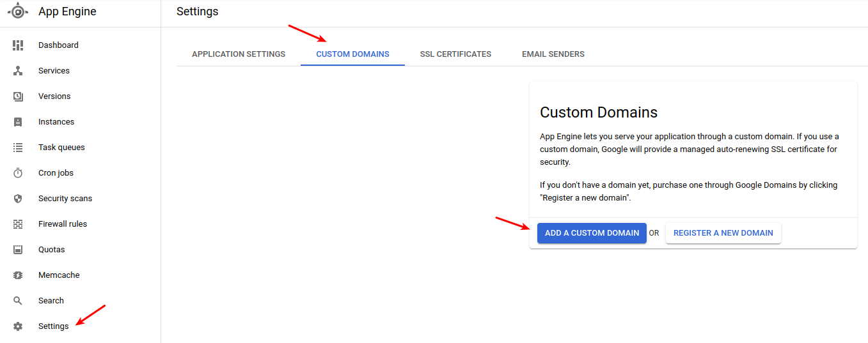Viewport: 868px width, 343px height.
Task: Click the Cron jobs timer icon
Action: point(18,173)
